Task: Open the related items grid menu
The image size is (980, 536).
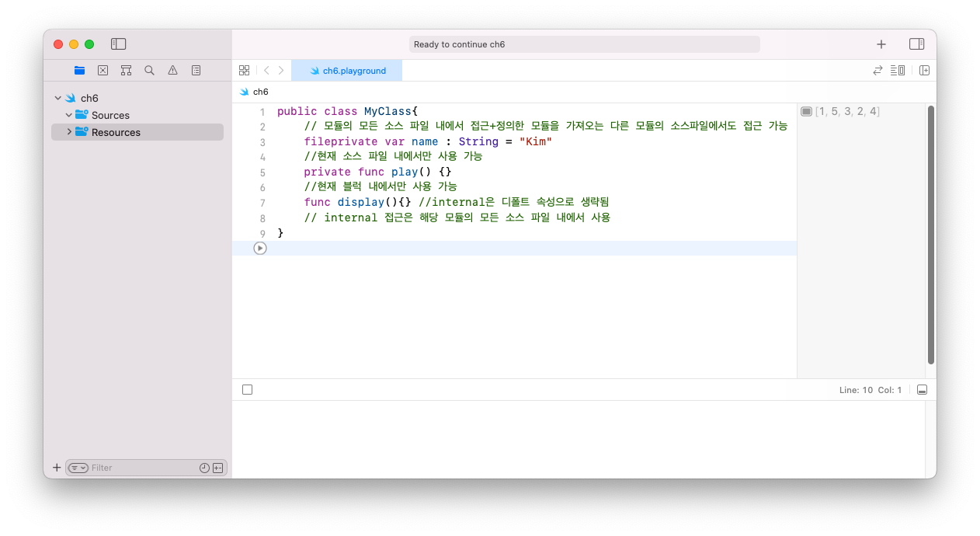Action: point(244,70)
